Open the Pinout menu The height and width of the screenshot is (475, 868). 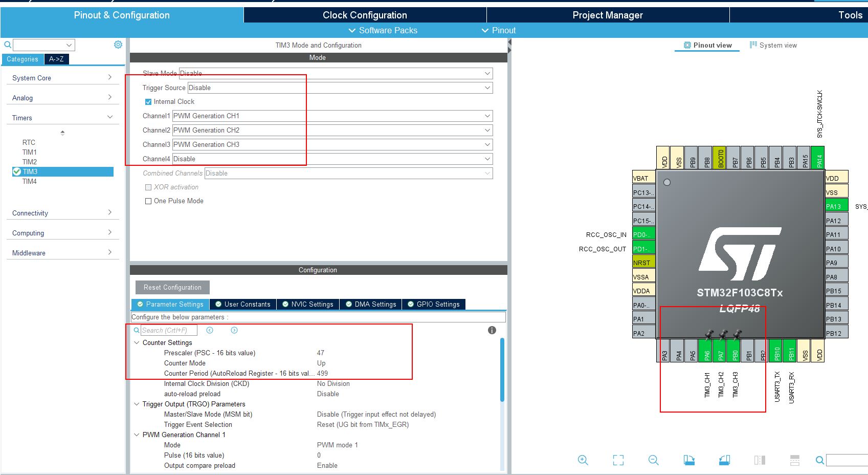(x=499, y=30)
